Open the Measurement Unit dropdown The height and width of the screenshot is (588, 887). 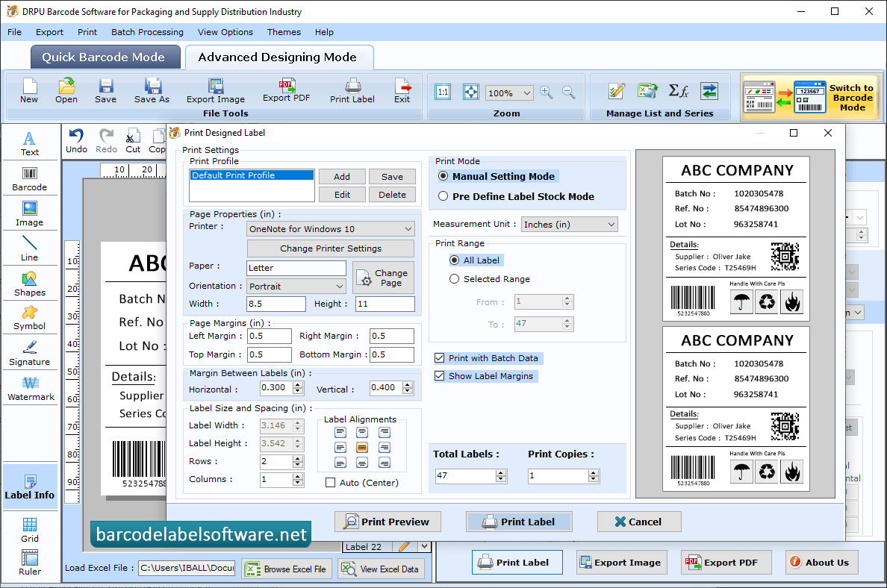tap(569, 225)
